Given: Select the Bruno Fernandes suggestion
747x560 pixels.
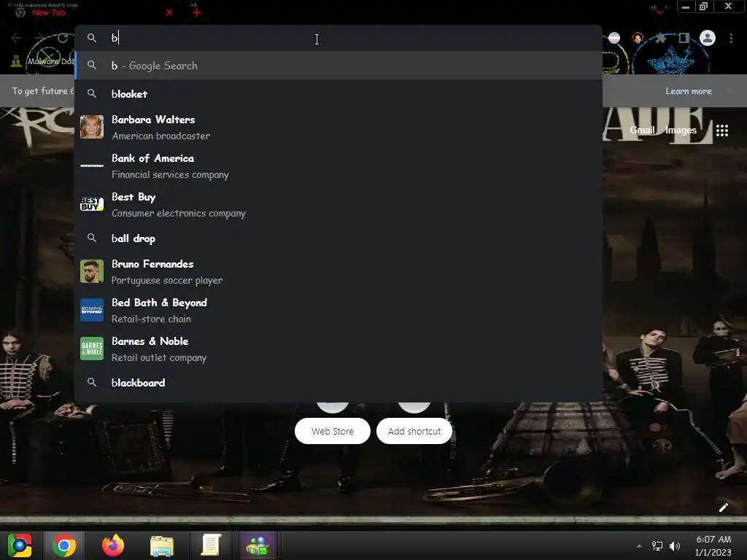Looking at the screenshot, I should click(338, 271).
